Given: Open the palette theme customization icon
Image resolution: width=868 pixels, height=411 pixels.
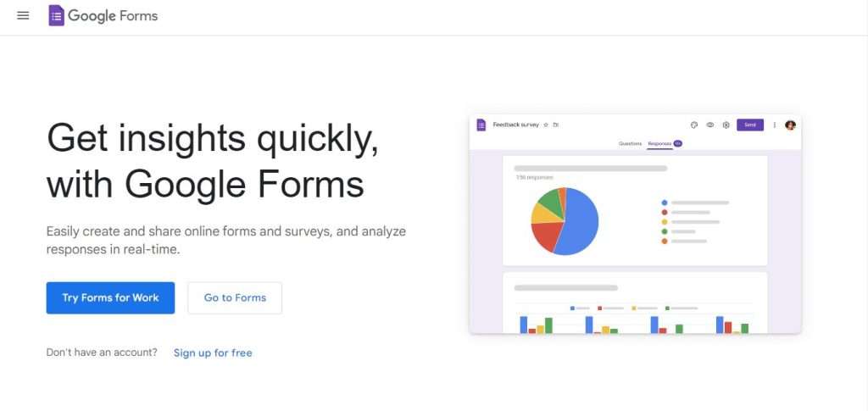Looking at the screenshot, I should click(x=693, y=125).
